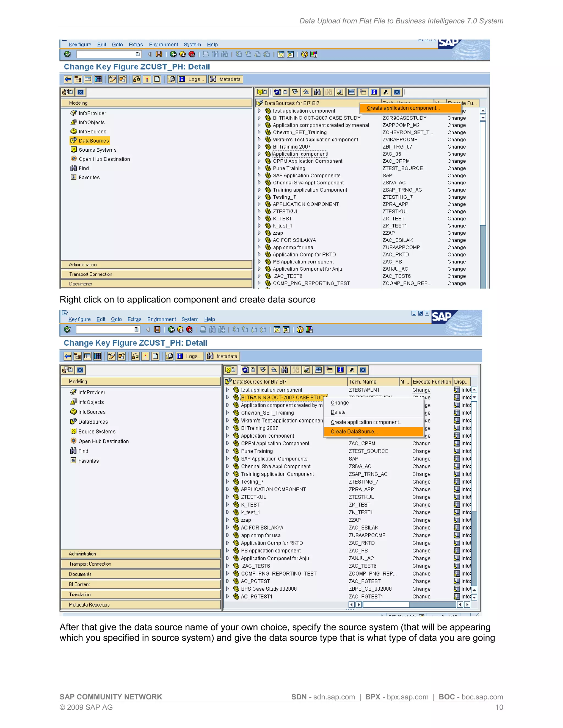Open 'BI Content' section bar
The image size is (563, 728).
[141, 584]
